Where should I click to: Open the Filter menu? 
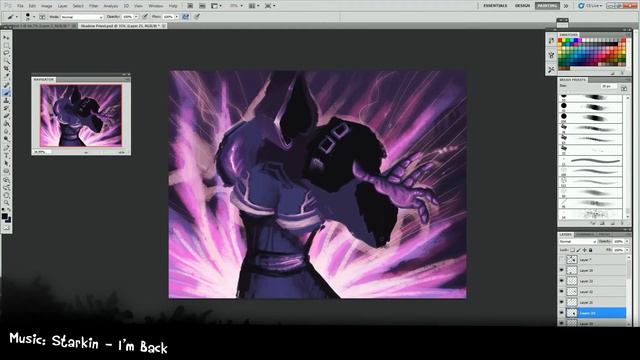(93, 6)
